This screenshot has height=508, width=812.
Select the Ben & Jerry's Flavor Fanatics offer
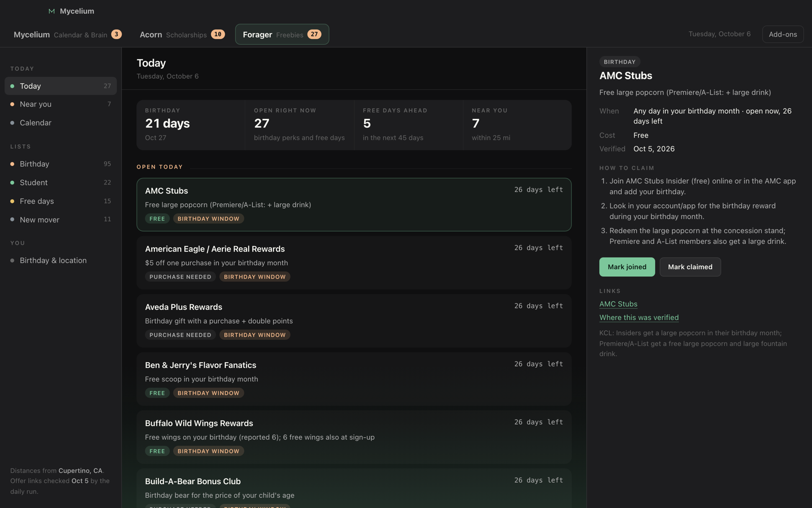(354, 379)
